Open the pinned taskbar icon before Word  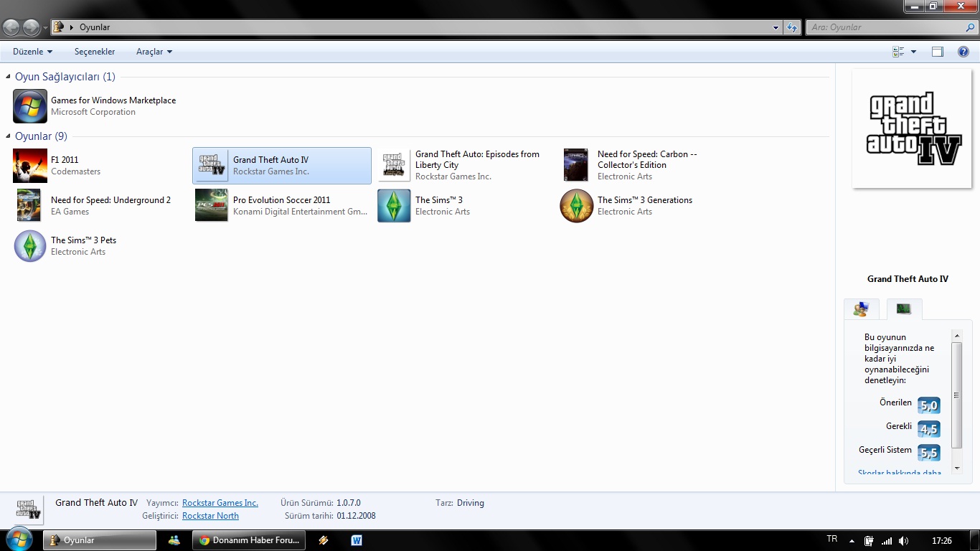[324, 540]
